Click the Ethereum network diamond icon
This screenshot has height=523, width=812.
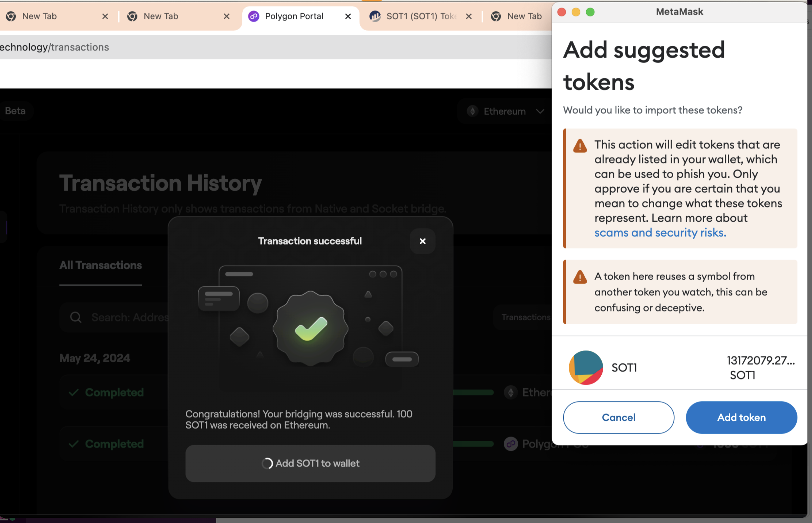472,111
